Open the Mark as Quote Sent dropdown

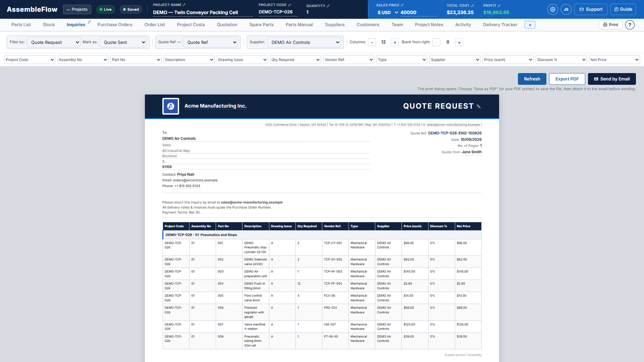coord(123,42)
